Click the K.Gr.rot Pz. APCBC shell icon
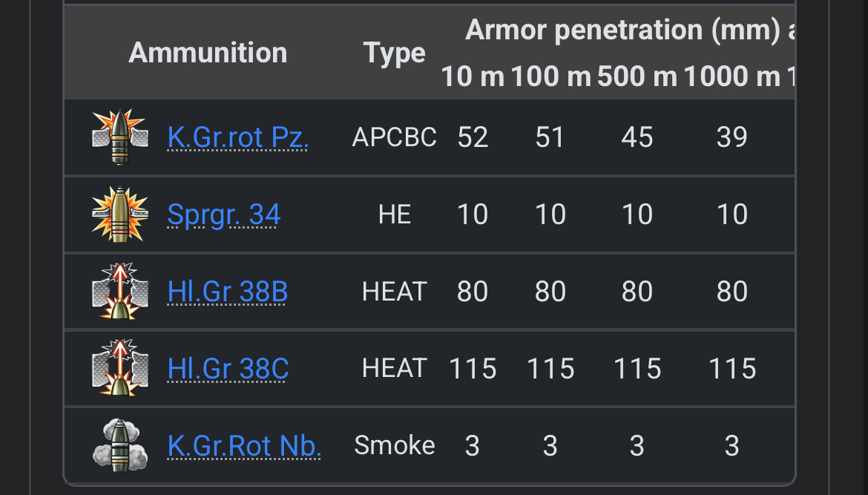 coord(119,137)
